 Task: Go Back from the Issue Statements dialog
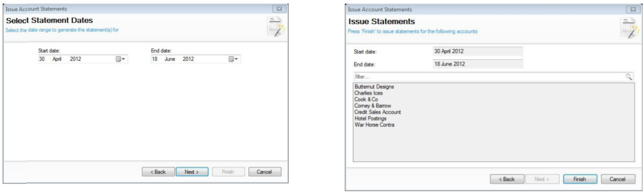click(506, 179)
